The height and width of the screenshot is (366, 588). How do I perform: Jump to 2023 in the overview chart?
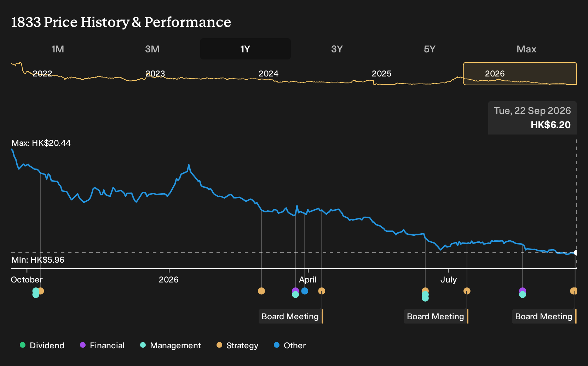click(155, 74)
